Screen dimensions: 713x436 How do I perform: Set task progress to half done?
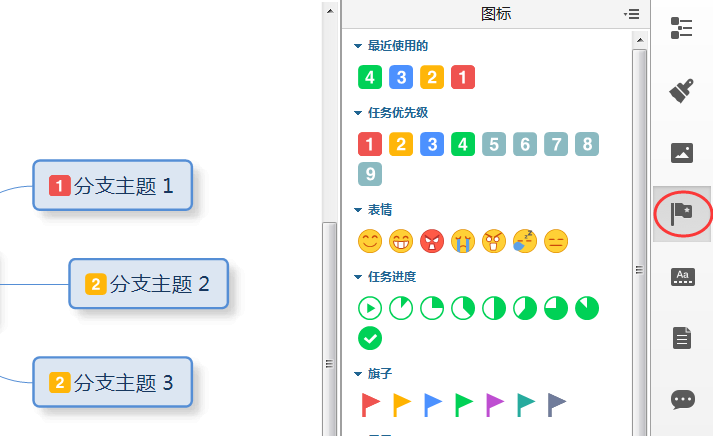494,308
